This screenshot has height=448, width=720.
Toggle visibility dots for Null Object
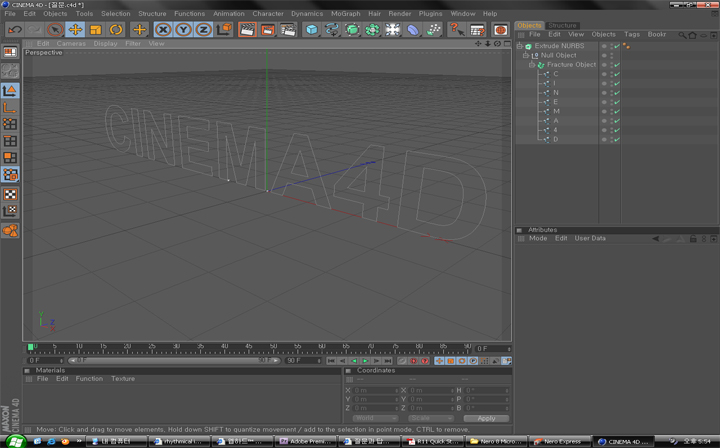[x=611, y=55]
